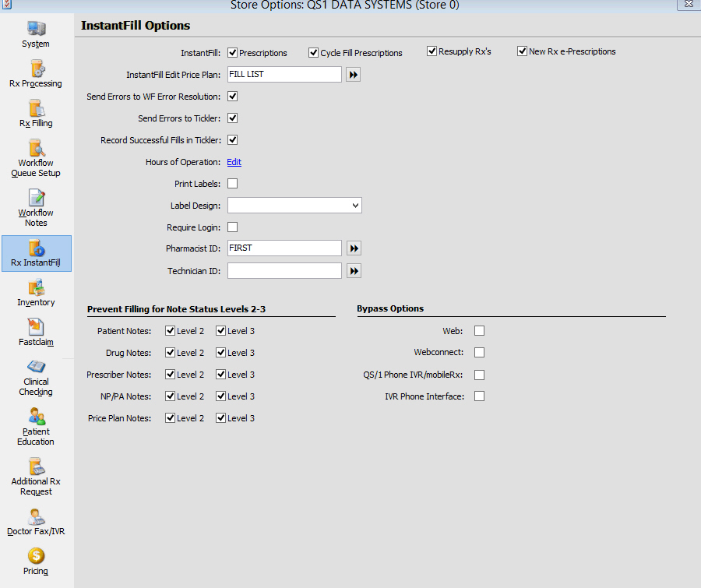Uncheck Patient Notes Level 2
This screenshot has height=588, width=701.
[x=170, y=330]
